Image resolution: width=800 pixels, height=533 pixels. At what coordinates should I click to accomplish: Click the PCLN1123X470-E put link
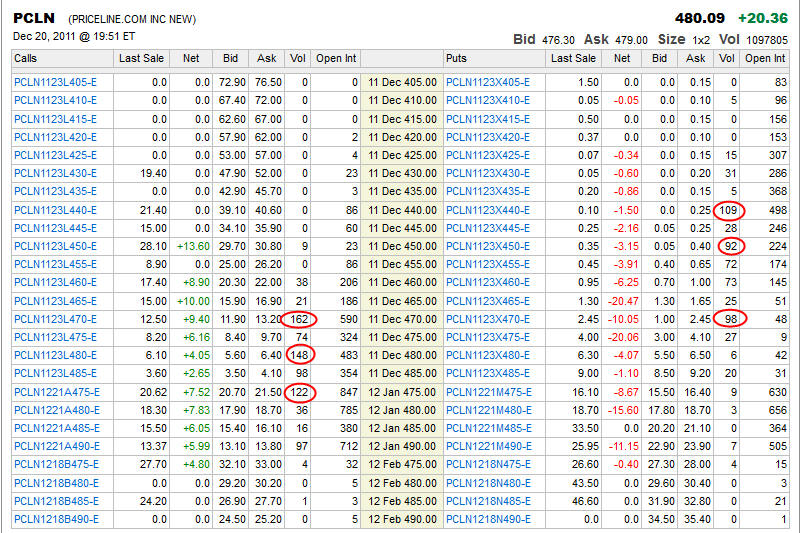tap(488, 319)
